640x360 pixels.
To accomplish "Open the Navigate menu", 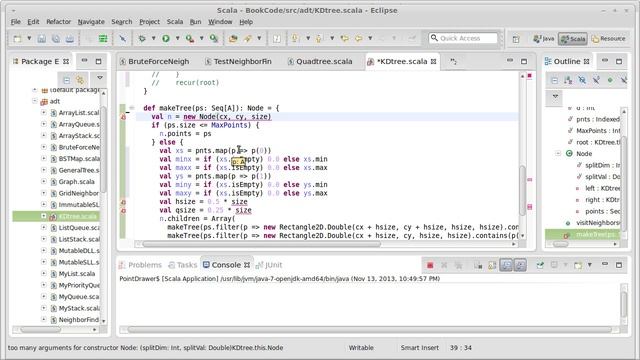I will 91,22.
